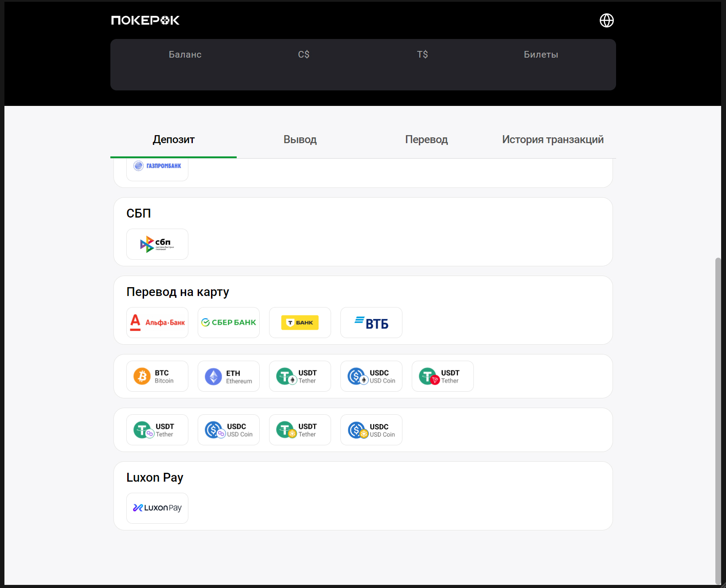The height and width of the screenshot is (588, 726).
Task: Choose USDT Tether with red Tron badge
Action: pyautogui.click(x=443, y=376)
